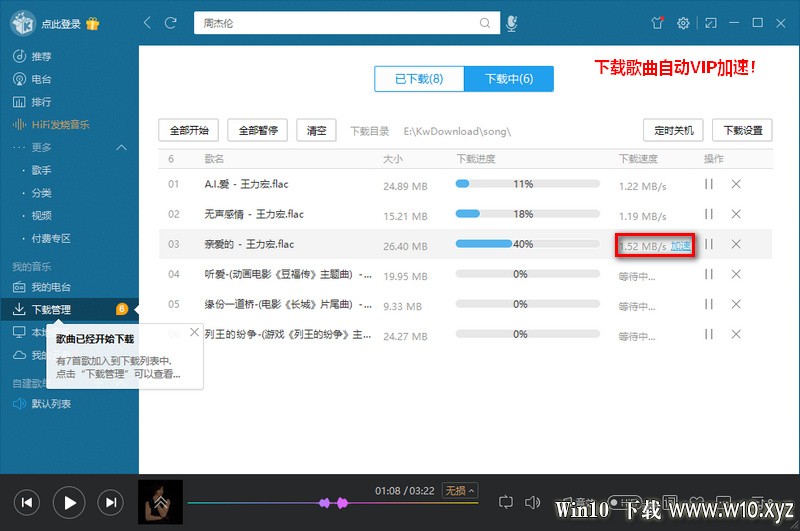The width and height of the screenshot is (800, 531).
Task: Click the 加速 link on song 03
Action: [681, 246]
